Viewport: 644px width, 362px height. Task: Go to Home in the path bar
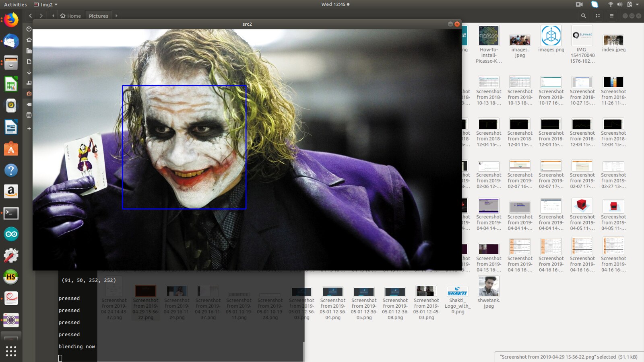[70, 16]
